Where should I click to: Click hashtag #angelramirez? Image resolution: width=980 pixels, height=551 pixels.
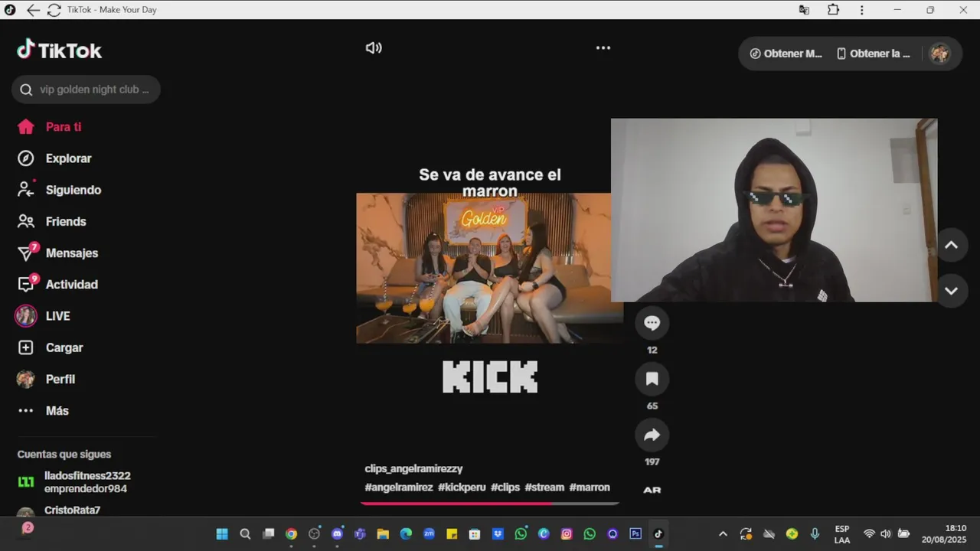point(399,487)
